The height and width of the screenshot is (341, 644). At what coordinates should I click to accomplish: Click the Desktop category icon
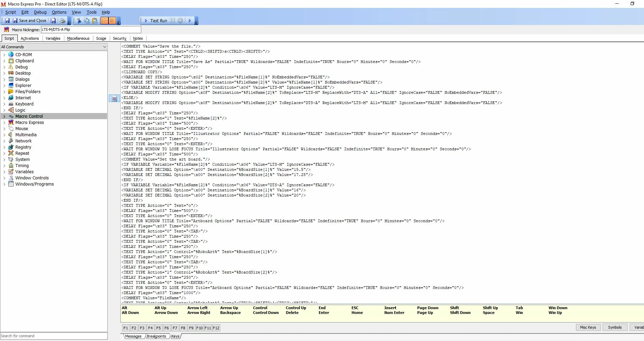[11, 73]
